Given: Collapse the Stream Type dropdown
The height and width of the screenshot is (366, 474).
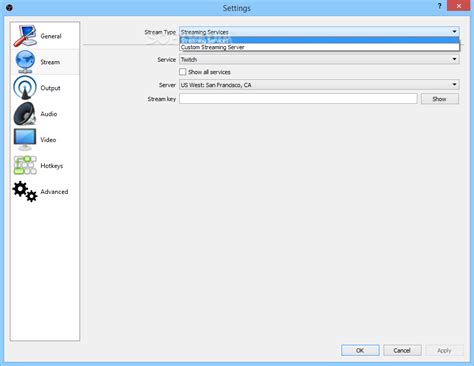Looking at the screenshot, I should [x=319, y=32].
